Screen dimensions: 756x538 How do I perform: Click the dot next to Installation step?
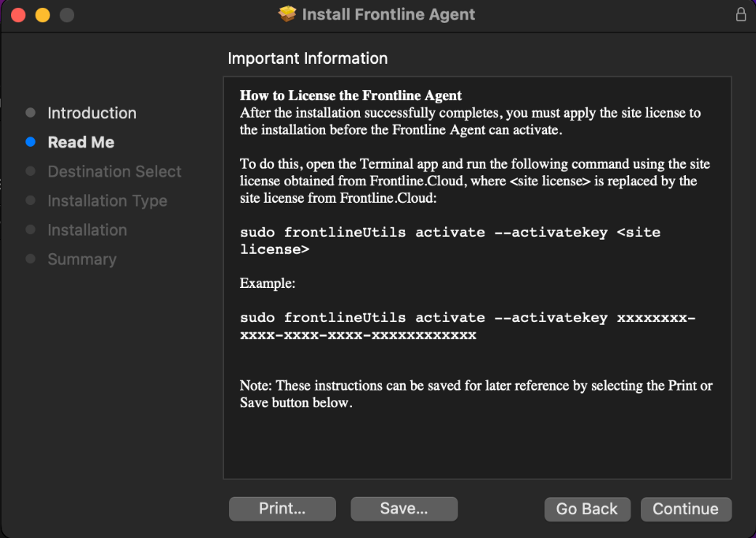[32, 230]
